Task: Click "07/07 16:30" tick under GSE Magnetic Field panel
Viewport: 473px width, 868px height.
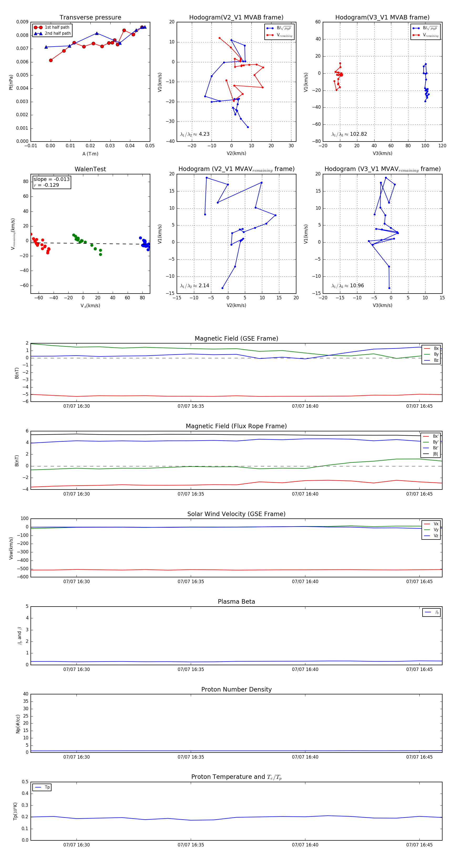Action: (x=76, y=406)
